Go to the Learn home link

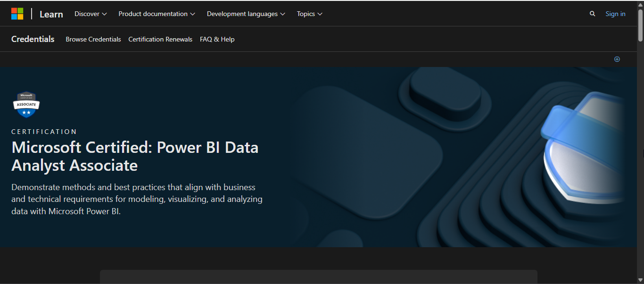pyautogui.click(x=51, y=14)
